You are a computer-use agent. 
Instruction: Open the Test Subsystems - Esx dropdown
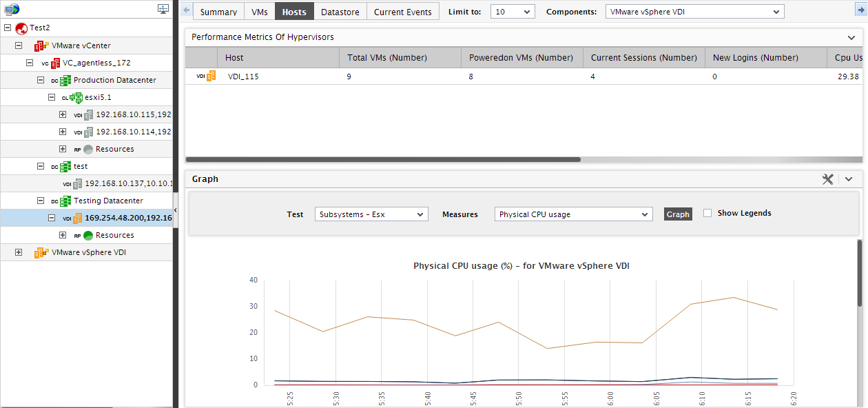371,214
